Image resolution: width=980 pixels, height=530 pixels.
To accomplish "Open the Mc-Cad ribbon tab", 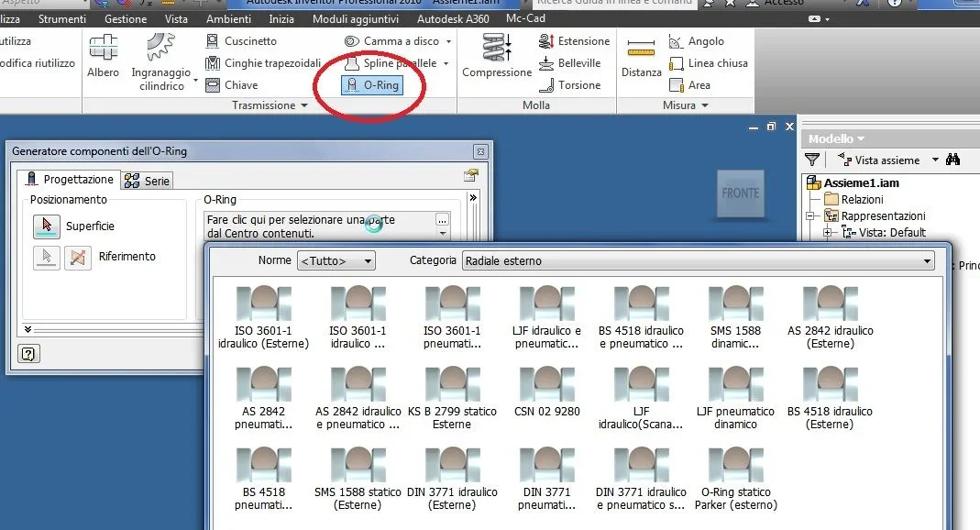I will click(x=525, y=18).
